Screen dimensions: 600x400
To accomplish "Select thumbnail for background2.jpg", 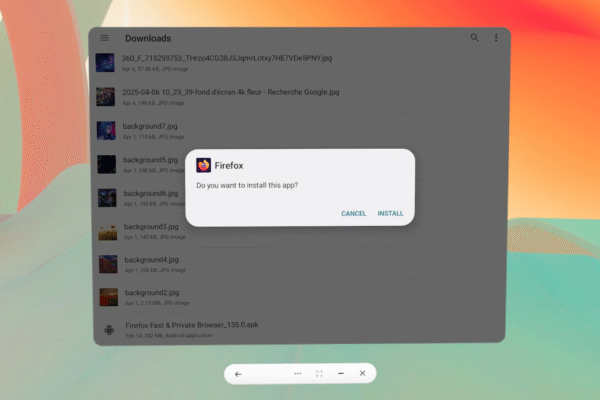I will (x=109, y=297).
